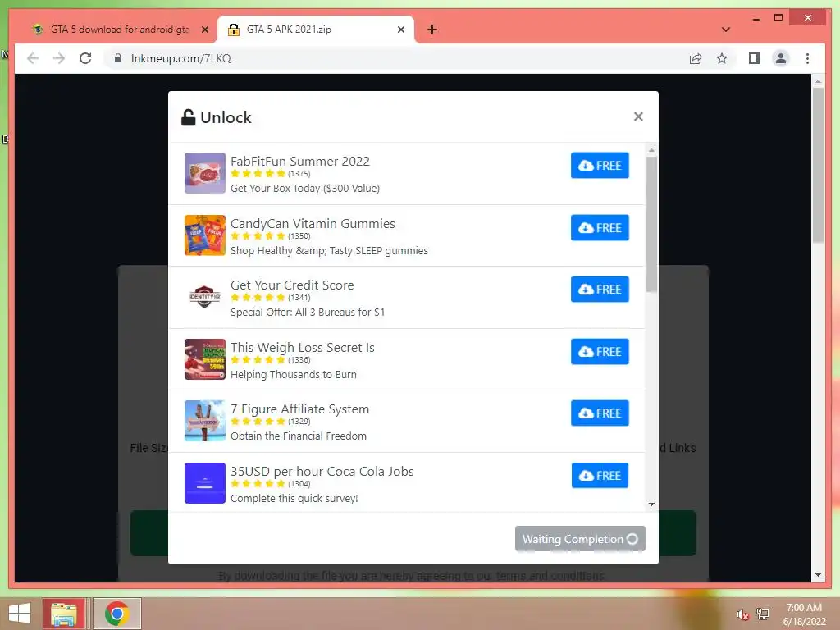Click the muted volume tray icon
The height and width of the screenshot is (630, 840).
[742, 614]
